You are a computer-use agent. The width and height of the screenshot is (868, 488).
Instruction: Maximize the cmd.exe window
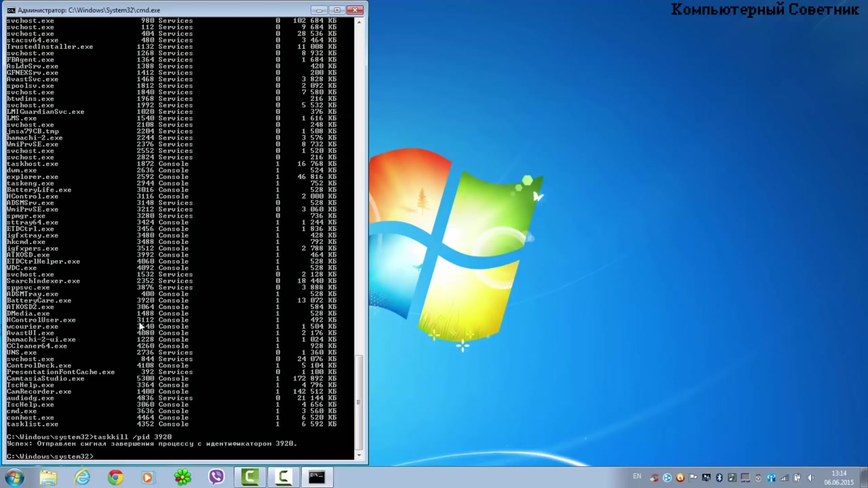tap(337, 9)
